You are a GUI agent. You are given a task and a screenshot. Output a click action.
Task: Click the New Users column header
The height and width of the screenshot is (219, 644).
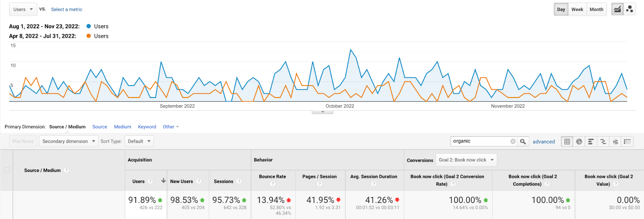(x=182, y=181)
